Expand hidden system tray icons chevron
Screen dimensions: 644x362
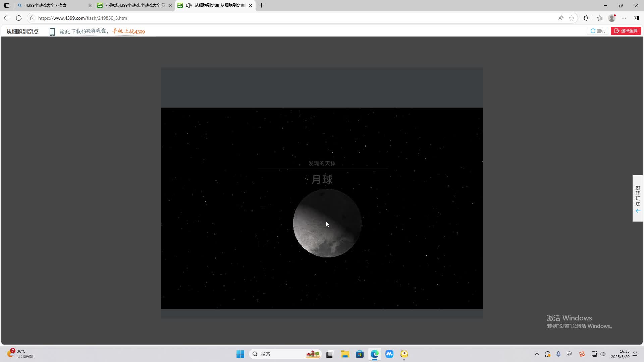pyautogui.click(x=537, y=354)
